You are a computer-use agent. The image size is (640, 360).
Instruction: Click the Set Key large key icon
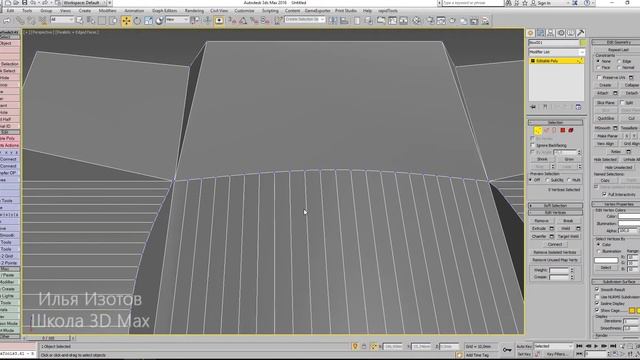click(x=507, y=350)
